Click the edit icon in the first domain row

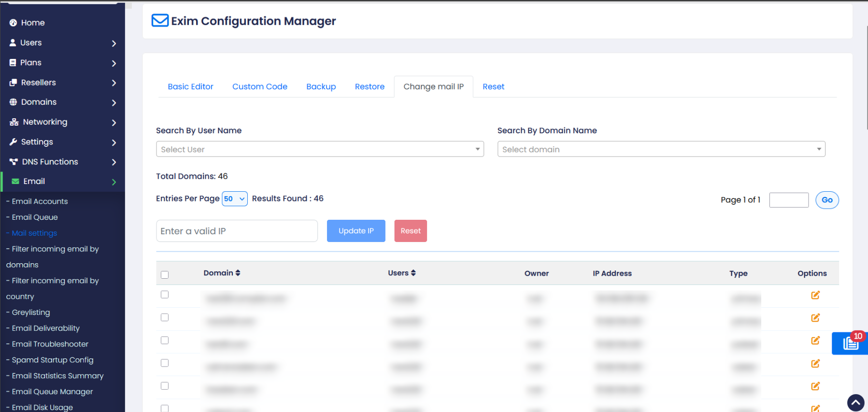(x=815, y=295)
